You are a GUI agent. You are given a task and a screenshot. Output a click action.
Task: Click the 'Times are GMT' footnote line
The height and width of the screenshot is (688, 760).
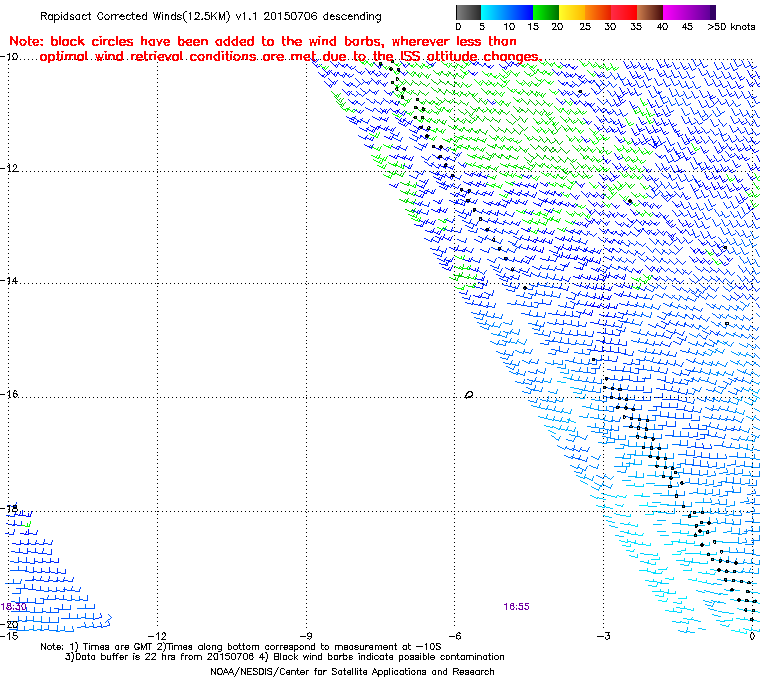coord(241,646)
